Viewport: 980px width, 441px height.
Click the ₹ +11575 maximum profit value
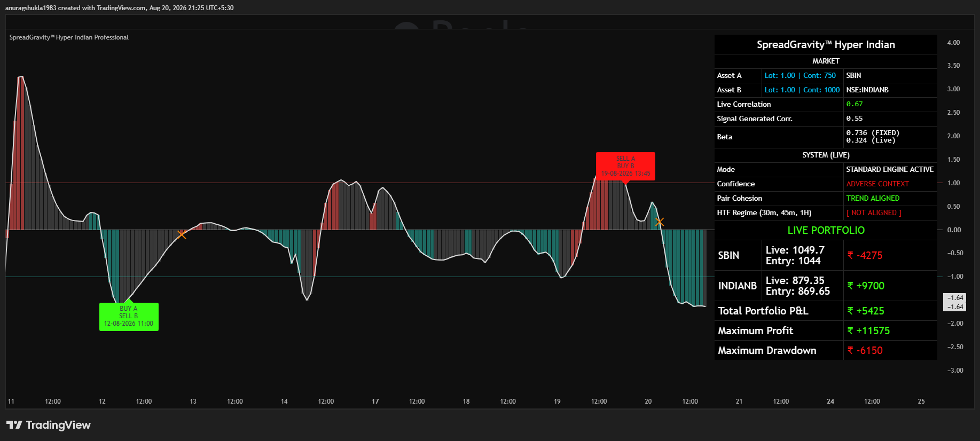868,331
